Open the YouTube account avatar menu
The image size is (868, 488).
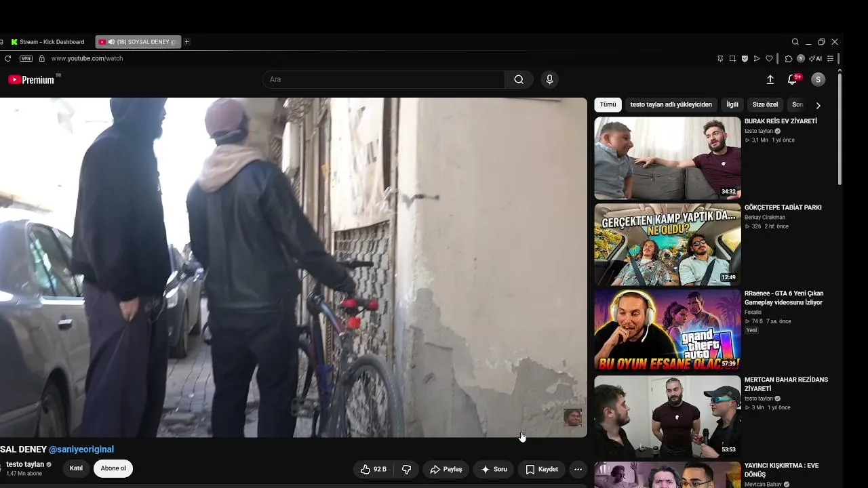[818, 79]
